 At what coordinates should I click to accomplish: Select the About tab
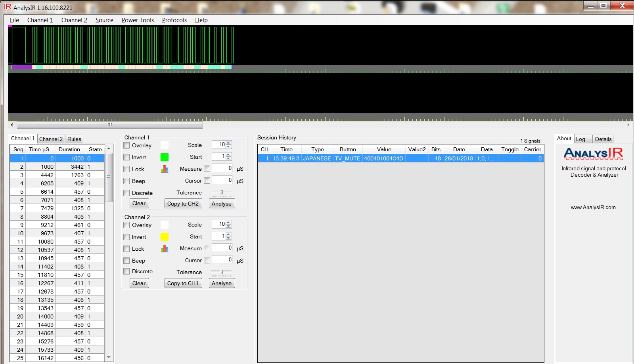click(x=564, y=138)
